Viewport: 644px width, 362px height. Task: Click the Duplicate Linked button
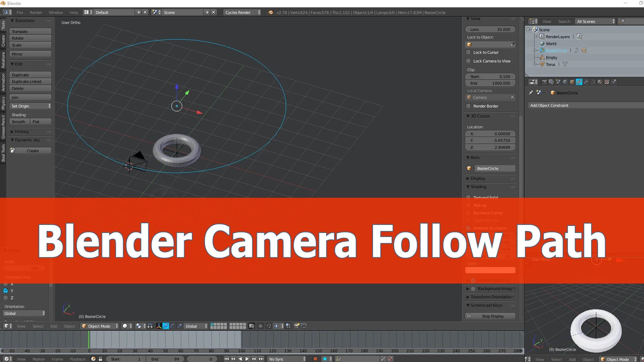pos(30,81)
